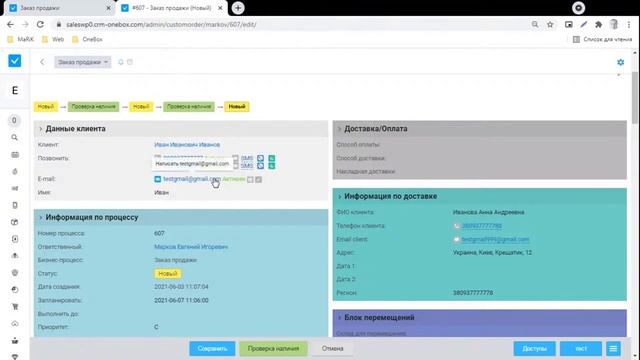The height and width of the screenshot is (360, 640).
Task: Click the green Проверка наличия button
Action: coord(273,349)
